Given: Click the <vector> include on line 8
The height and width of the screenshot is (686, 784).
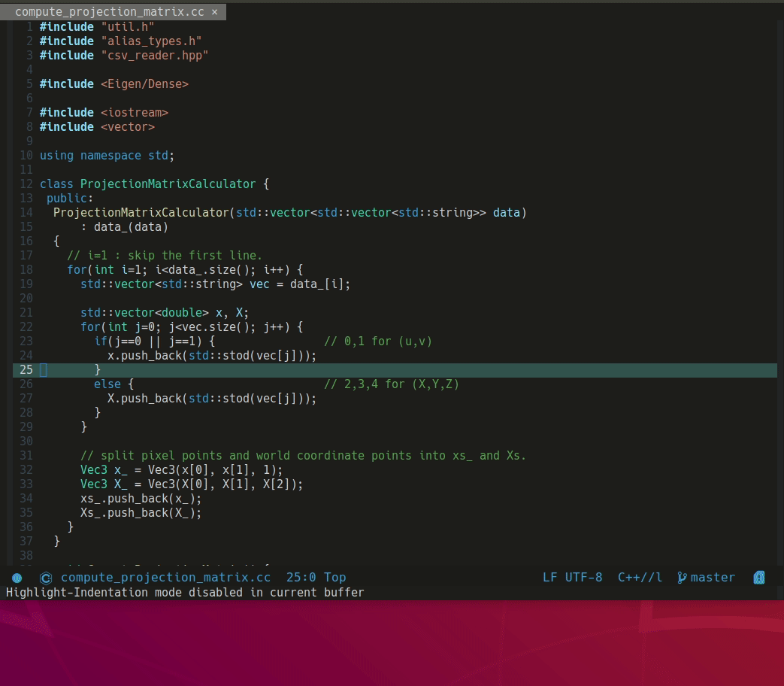Looking at the screenshot, I should [128, 127].
